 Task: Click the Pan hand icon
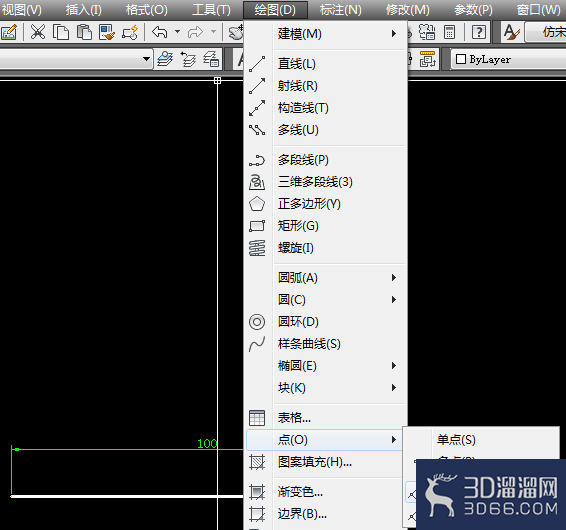click(236, 32)
